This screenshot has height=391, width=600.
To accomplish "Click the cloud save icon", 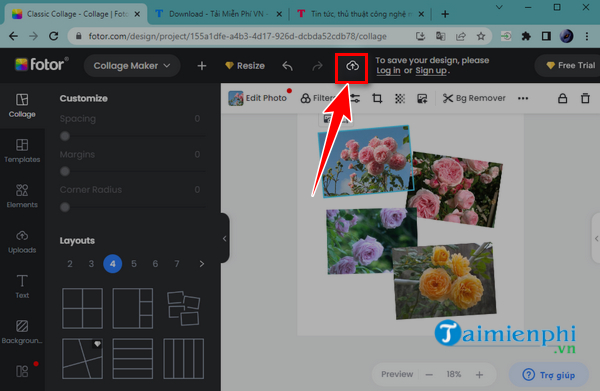I will pos(352,66).
